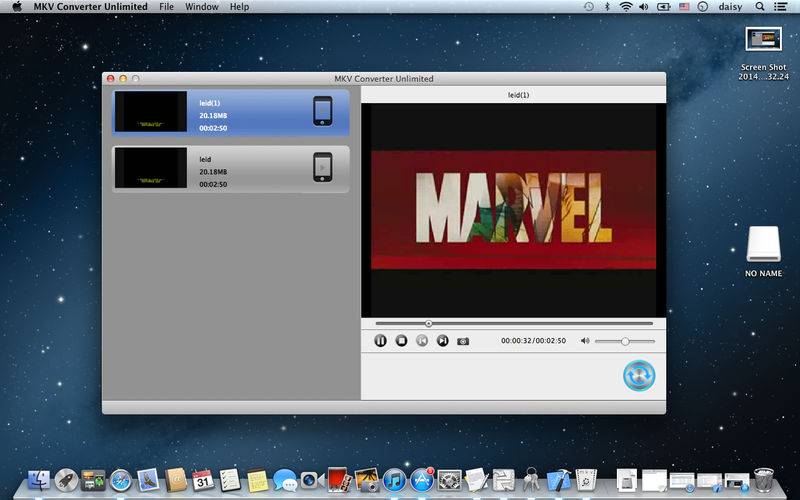
Task: Open Launchpad rocket icon in Dock
Action: point(66,481)
